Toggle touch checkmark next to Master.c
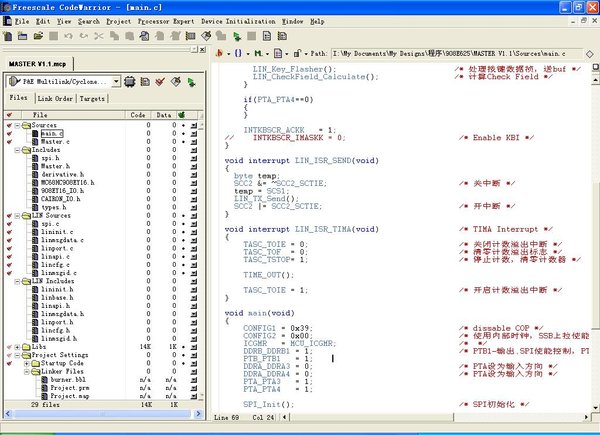The image size is (600, 435). (10, 142)
